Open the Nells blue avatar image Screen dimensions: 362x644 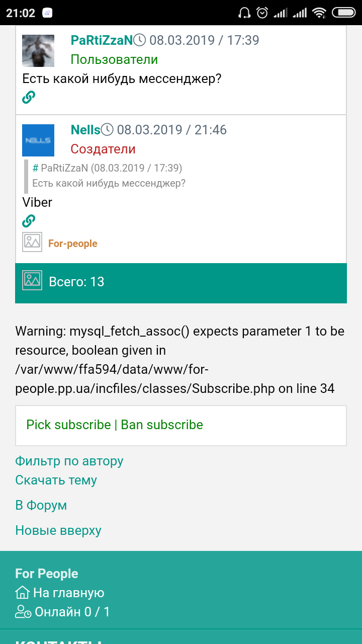[x=38, y=140]
